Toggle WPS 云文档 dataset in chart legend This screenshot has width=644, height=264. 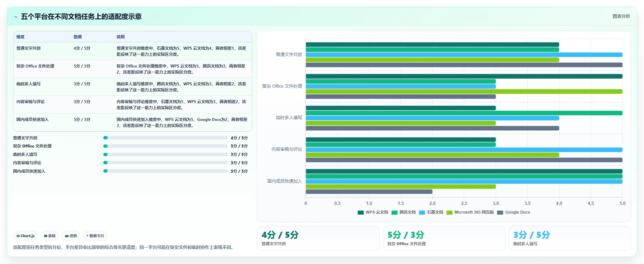[x=373, y=212]
